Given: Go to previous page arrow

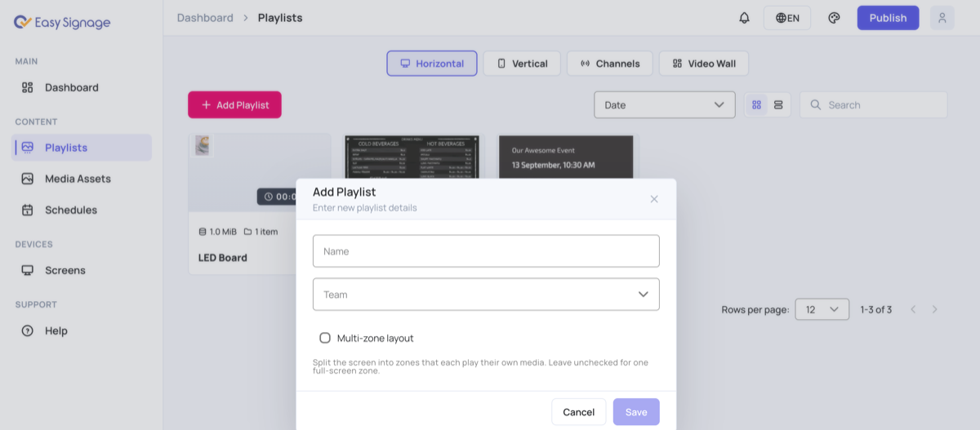Looking at the screenshot, I should [x=913, y=309].
